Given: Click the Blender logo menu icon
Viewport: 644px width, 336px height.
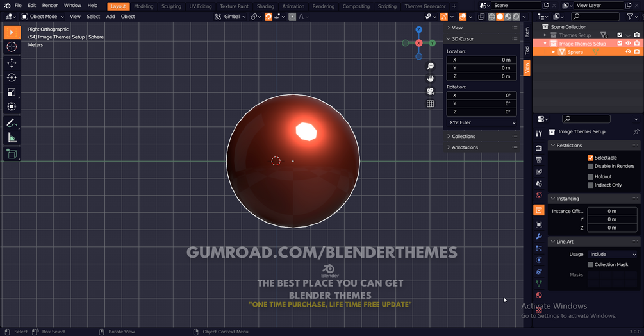Looking at the screenshot, I should point(7,5).
